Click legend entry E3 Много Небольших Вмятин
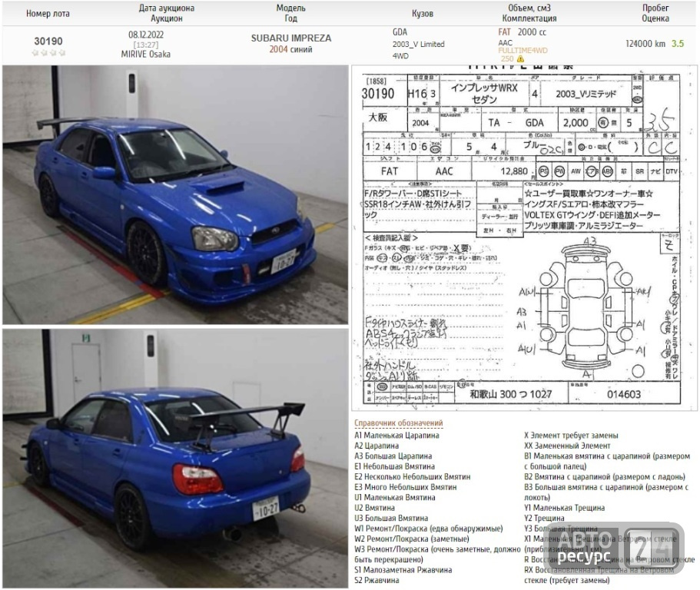The width and height of the screenshot is (700, 590). [x=406, y=487]
